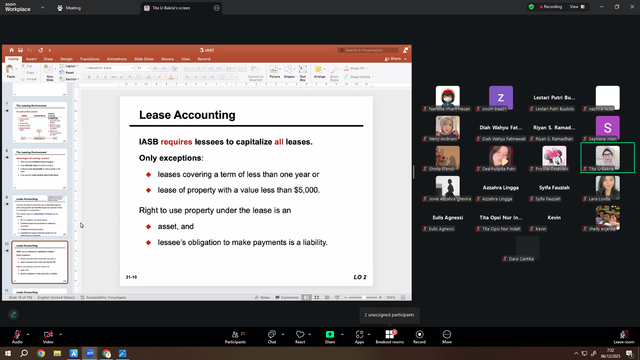Open the Participants panel
The height and width of the screenshot is (360, 640).
click(236, 337)
